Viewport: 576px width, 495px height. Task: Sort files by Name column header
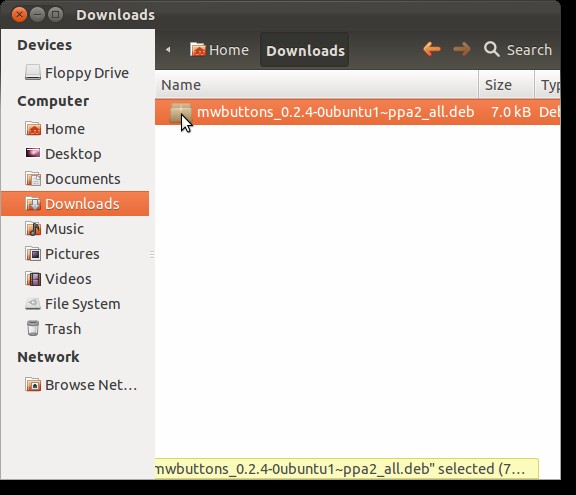click(x=317, y=85)
